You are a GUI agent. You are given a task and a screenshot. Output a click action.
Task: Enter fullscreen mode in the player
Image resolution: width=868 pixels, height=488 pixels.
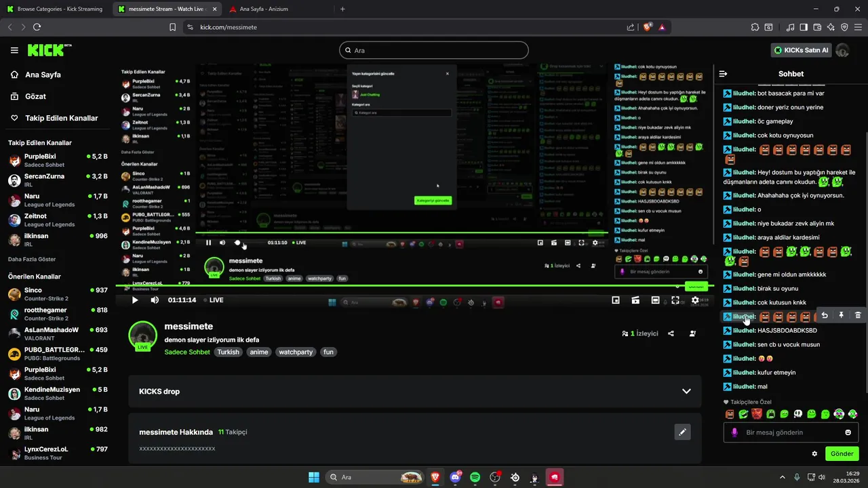point(675,300)
